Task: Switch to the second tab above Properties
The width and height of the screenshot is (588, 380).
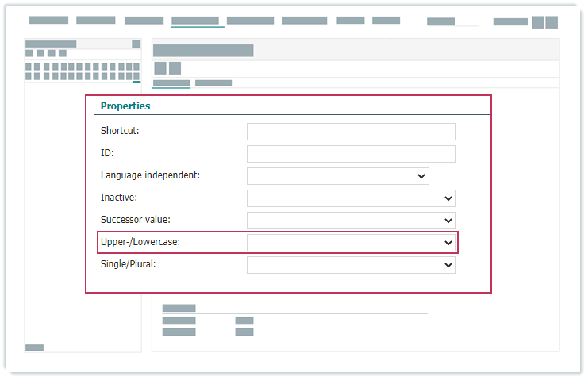Action: click(x=213, y=83)
